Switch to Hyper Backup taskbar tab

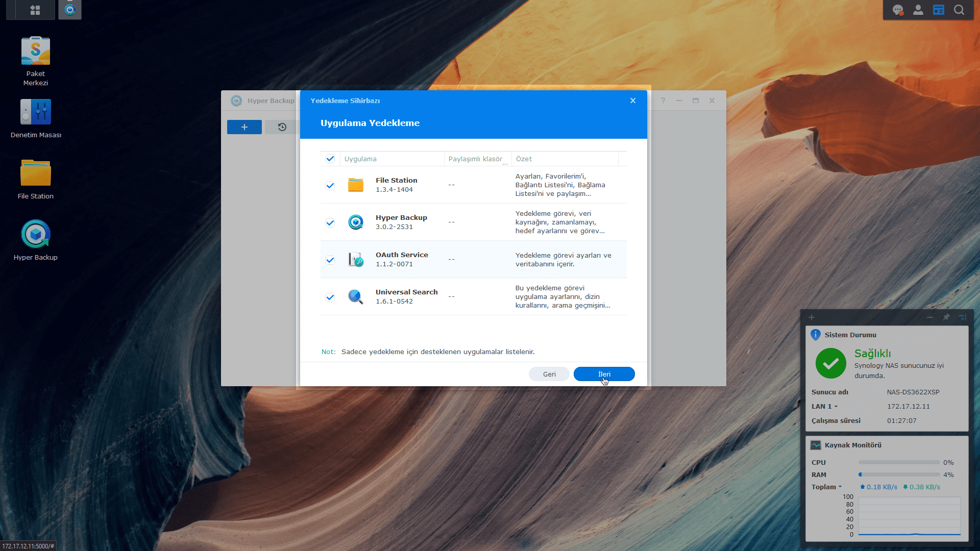(70, 10)
